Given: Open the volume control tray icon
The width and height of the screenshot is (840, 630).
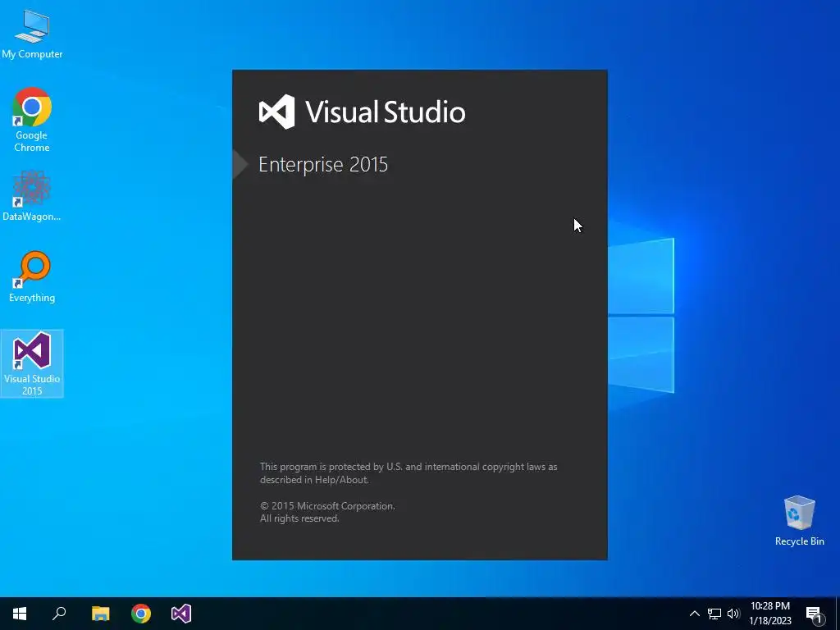Looking at the screenshot, I should [x=733, y=614].
